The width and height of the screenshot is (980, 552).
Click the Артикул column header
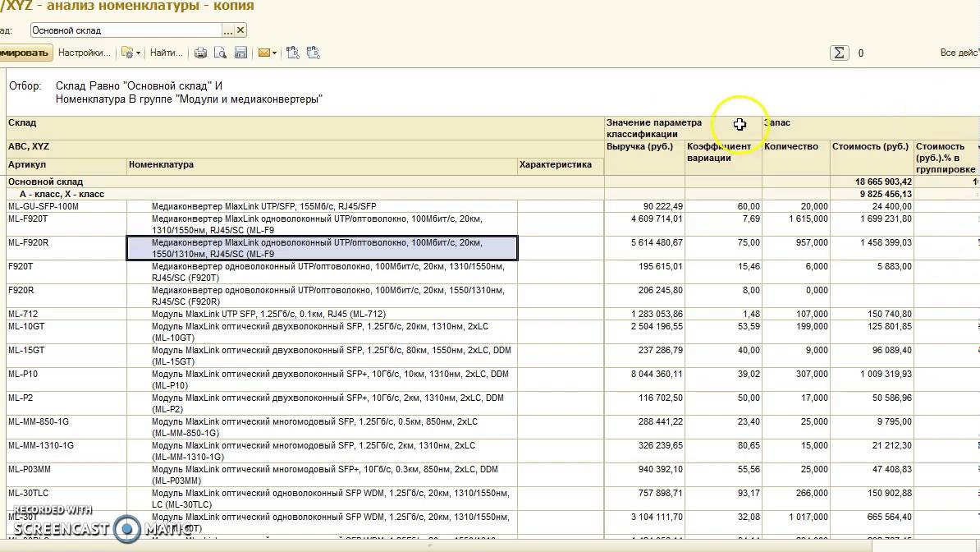[66, 166]
